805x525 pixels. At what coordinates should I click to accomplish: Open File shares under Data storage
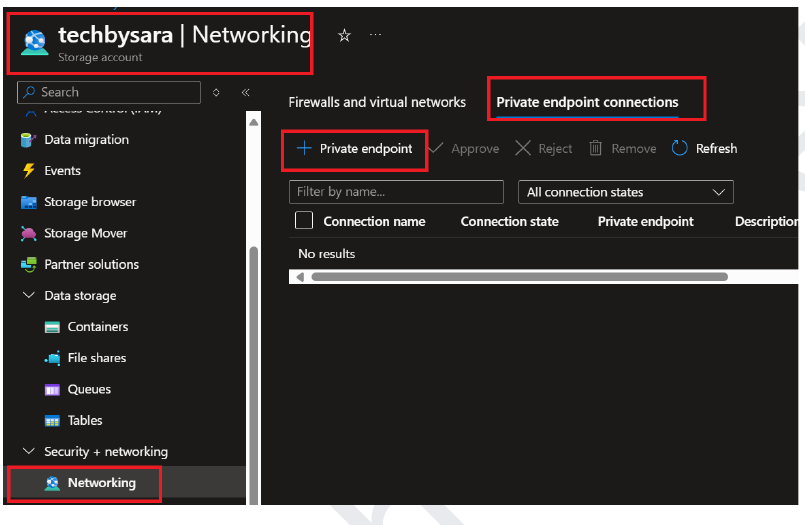click(x=97, y=358)
